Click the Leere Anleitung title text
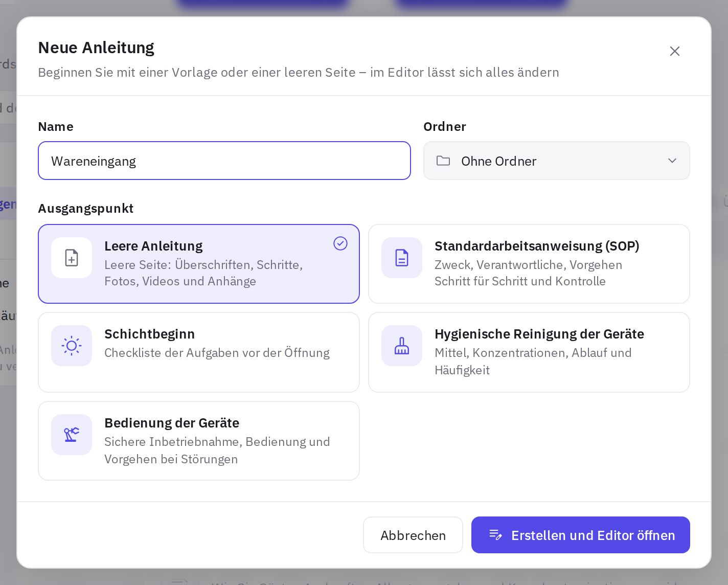Image resolution: width=728 pixels, height=585 pixels. pyautogui.click(x=153, y=246)
